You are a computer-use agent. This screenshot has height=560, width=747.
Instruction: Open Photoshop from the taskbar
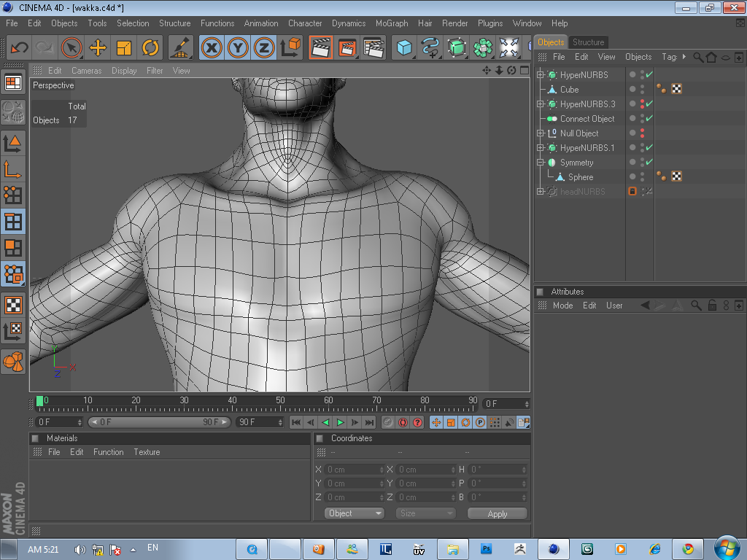(x=486, y=549)
